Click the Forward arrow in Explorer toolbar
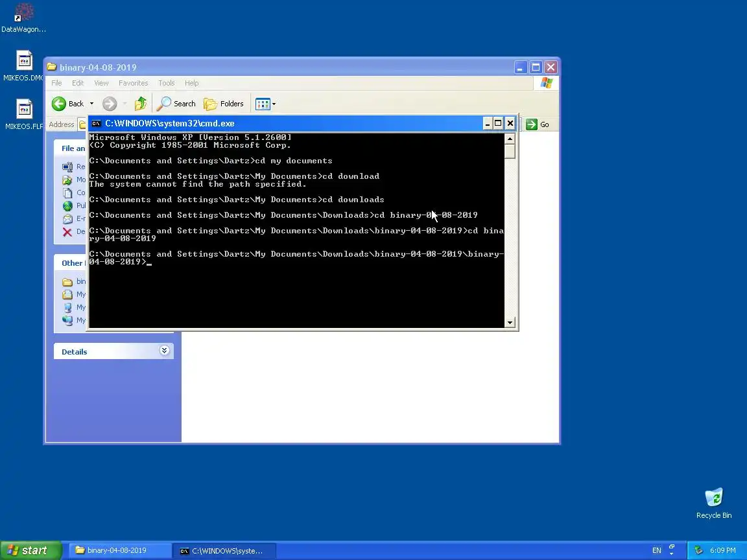This screenshot has height=560, width=747. [110, 104]
